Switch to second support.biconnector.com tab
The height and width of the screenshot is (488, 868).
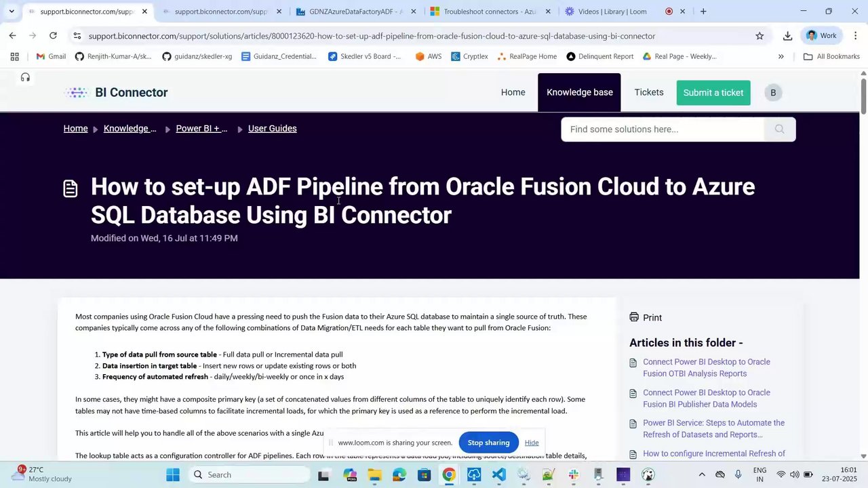tap(221, 12)
